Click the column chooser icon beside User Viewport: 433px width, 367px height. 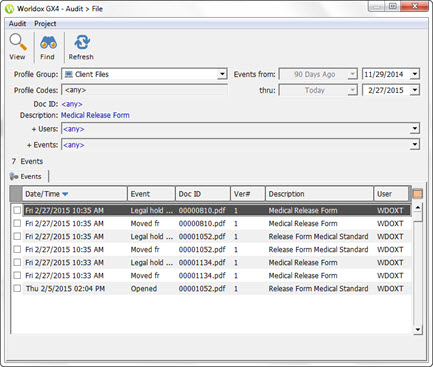417,194
